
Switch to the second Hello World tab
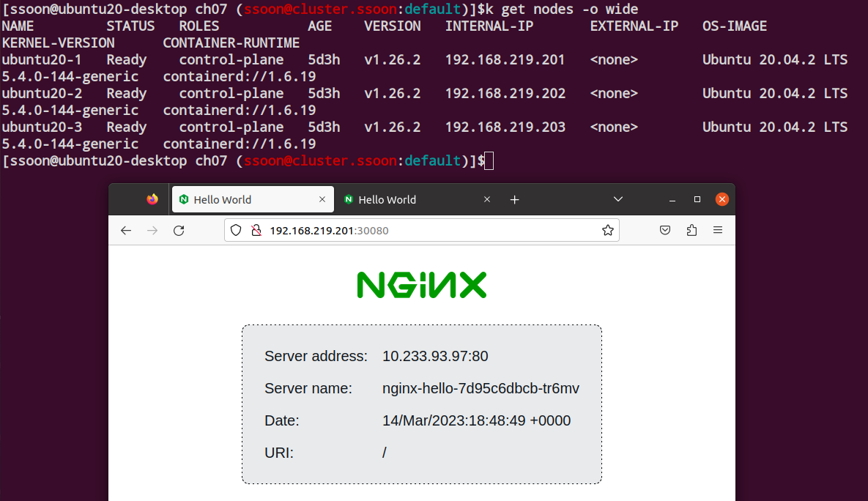click(417, 199)
